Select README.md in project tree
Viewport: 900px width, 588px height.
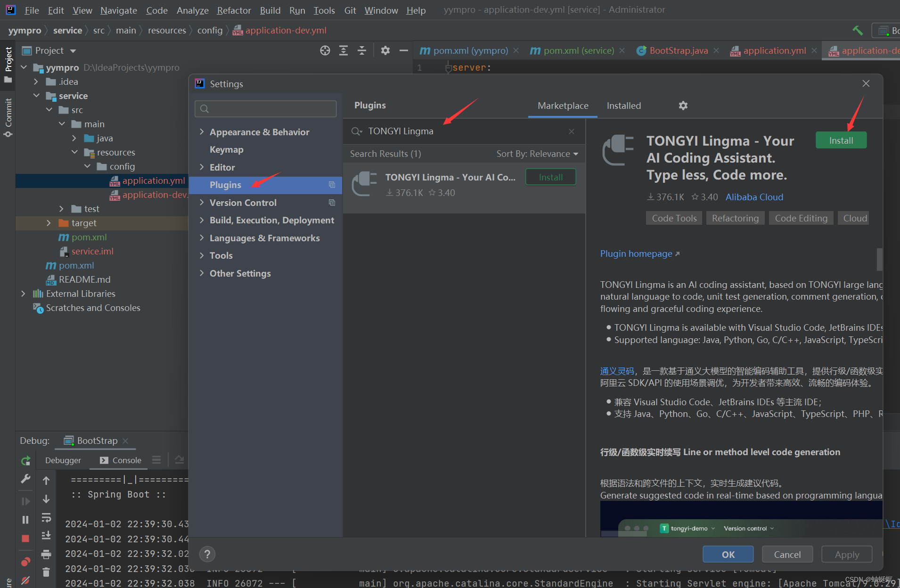tap(85, 279)
